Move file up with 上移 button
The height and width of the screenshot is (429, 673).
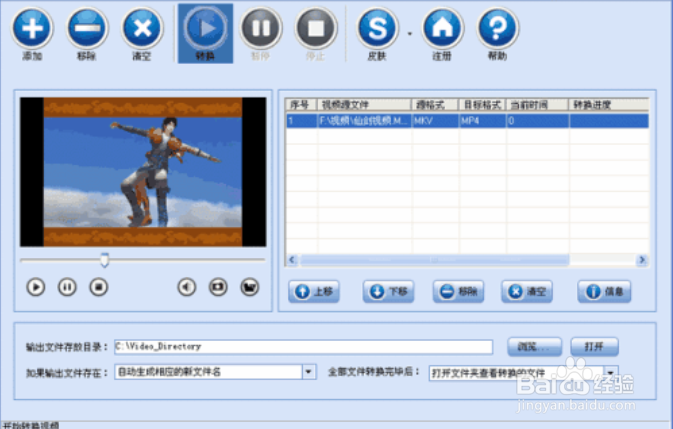click(x=314, y=292)
